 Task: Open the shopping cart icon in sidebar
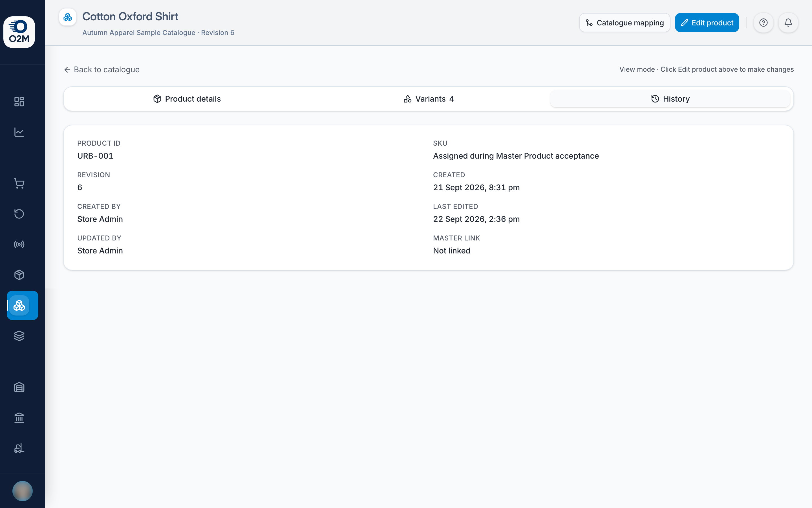19,183
